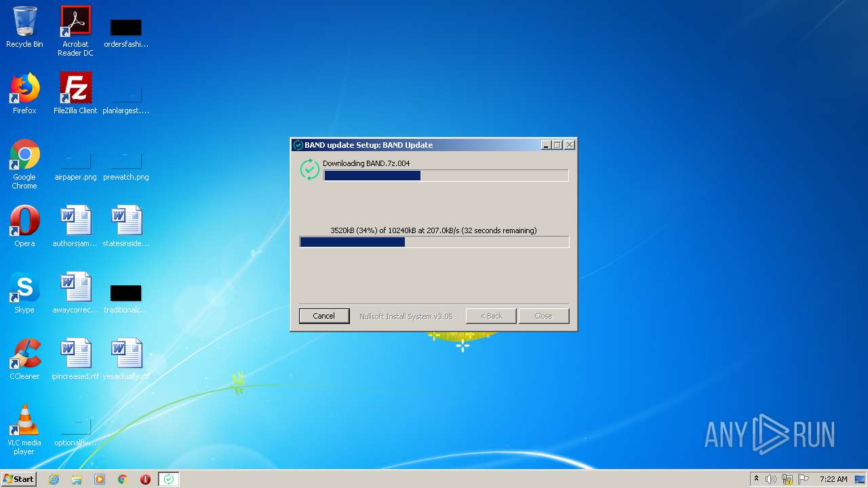Click the green sync icon in installer

tap(310, 169)
